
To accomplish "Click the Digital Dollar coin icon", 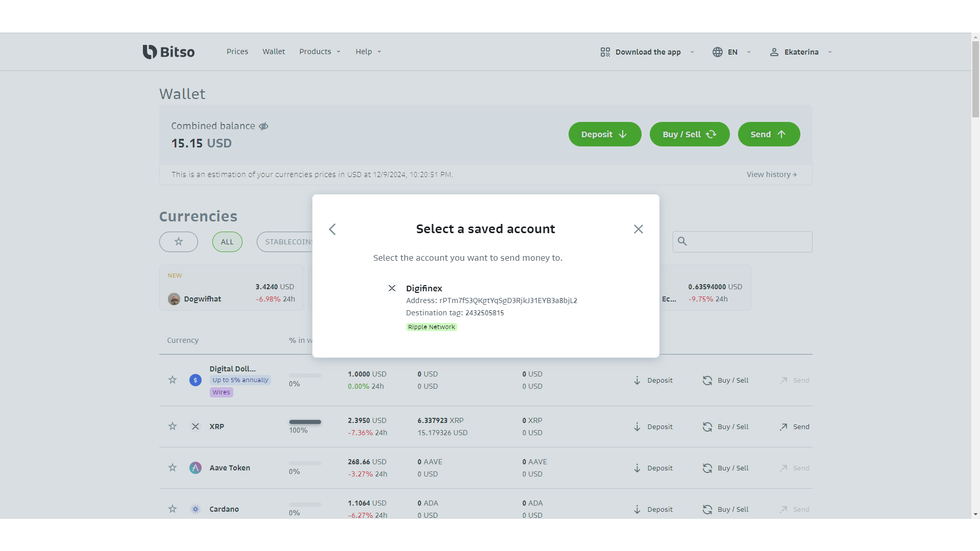I will 195,380.
